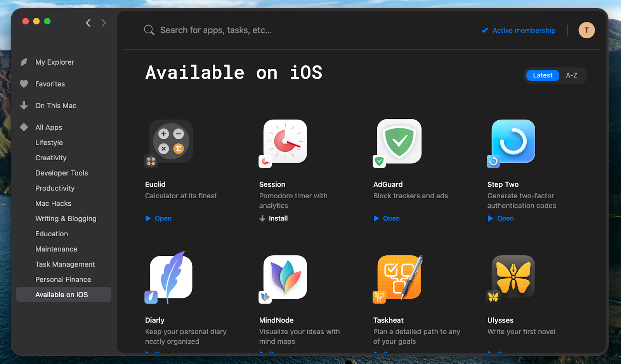Click the small Step Two badge icon
The height and width of the screenshot is (364, 621).
point(493,161)
